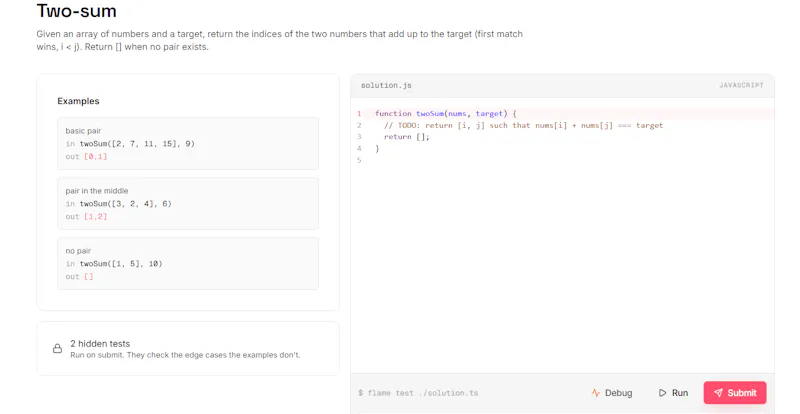
Task: Select the 'no pair' example title
Action: tap(78, 251)
